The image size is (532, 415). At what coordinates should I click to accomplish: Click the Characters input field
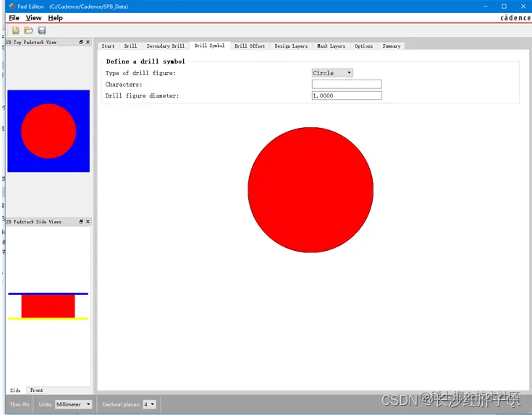click(x=347, y=84)
